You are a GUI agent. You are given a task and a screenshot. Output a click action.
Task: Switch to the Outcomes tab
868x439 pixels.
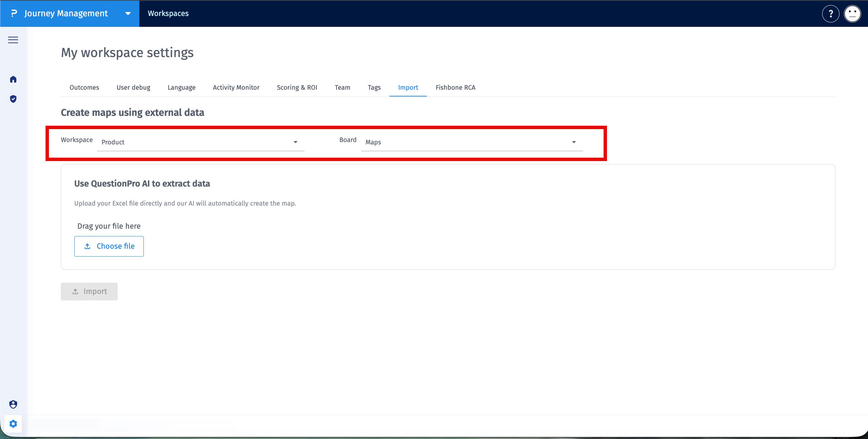84,88
